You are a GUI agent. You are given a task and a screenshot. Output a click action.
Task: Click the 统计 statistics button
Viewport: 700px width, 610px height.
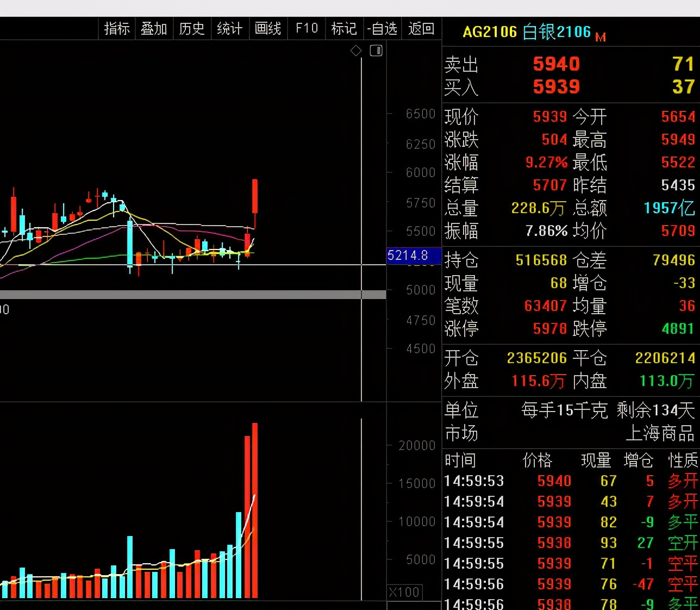(x=230, y=28)
